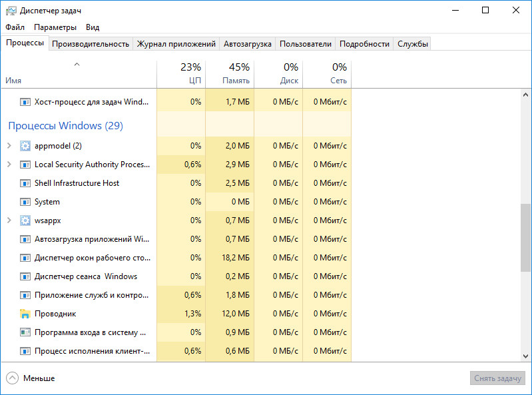Select the Процессы tab
532x395 pixels.
[x=25, y=43]
